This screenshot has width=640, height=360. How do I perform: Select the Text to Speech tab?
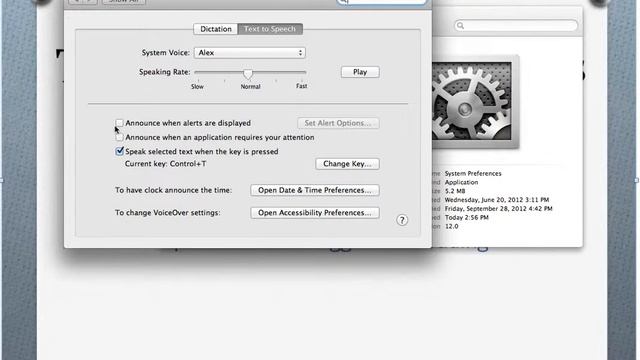click(x=270, y=29)
